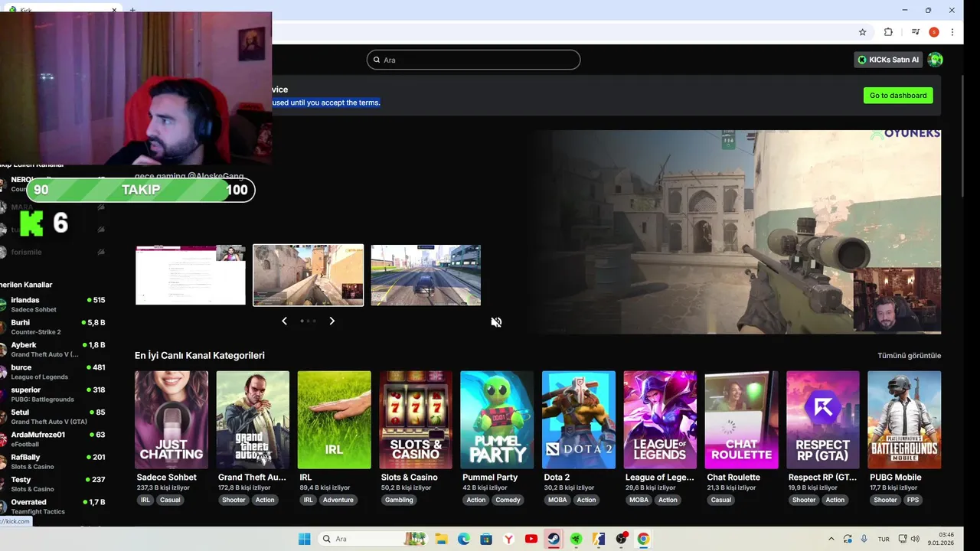Open the Grand Theft Auto V category card
Image resolution: width=980 pixels, height=551 pixels.
253,420
